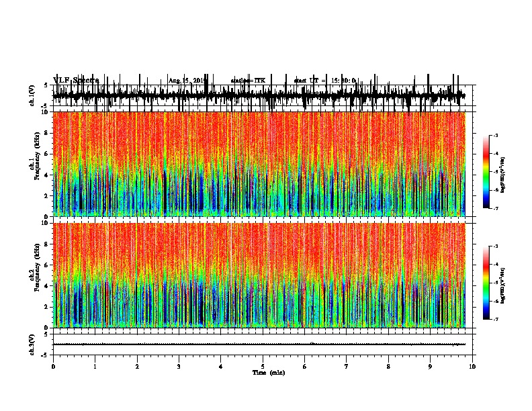Click inside the ch.1 spectrogram panel

point(259,164)
